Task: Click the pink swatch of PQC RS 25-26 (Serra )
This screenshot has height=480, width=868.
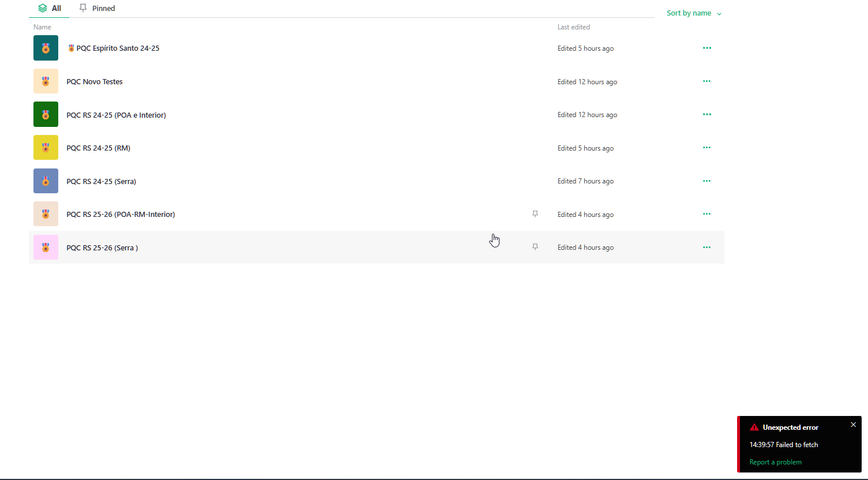Action: click(x=46, y=247)
